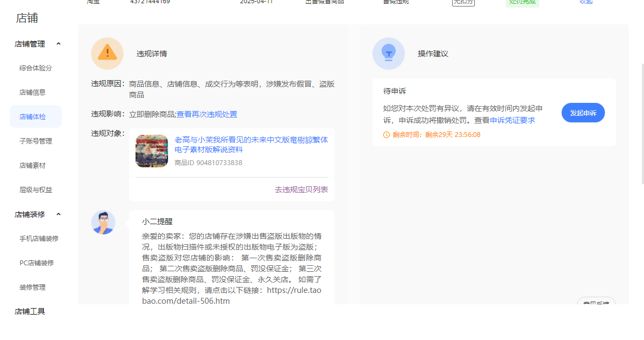Follow the 去违规宝贝列表 link
This screenshot has width=644, height=340.
click(301, 189)
